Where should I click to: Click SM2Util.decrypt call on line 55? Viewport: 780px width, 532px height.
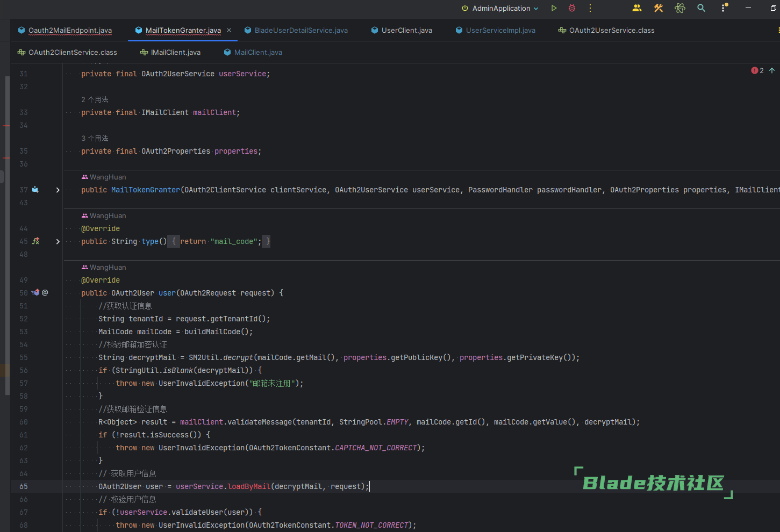[221, 357]
